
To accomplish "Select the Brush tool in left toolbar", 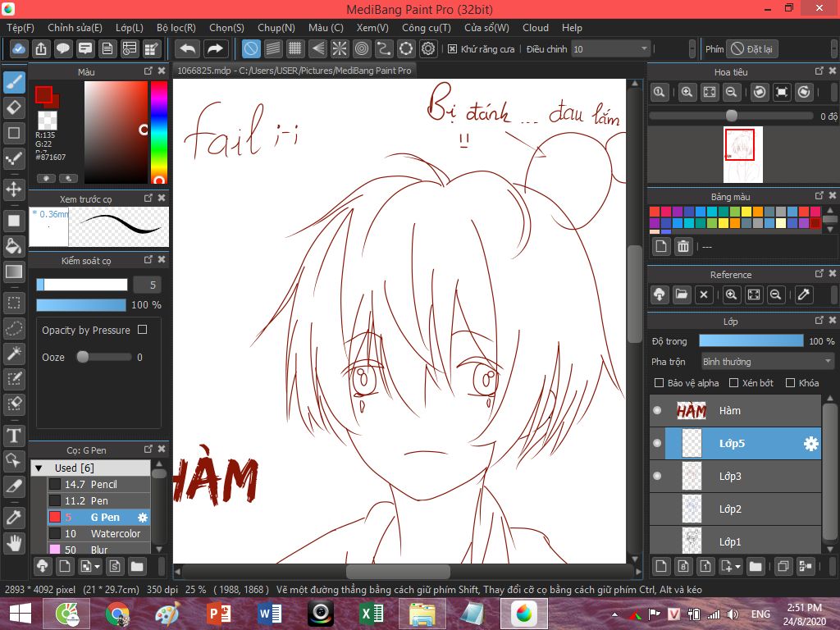I will [14, 82].
